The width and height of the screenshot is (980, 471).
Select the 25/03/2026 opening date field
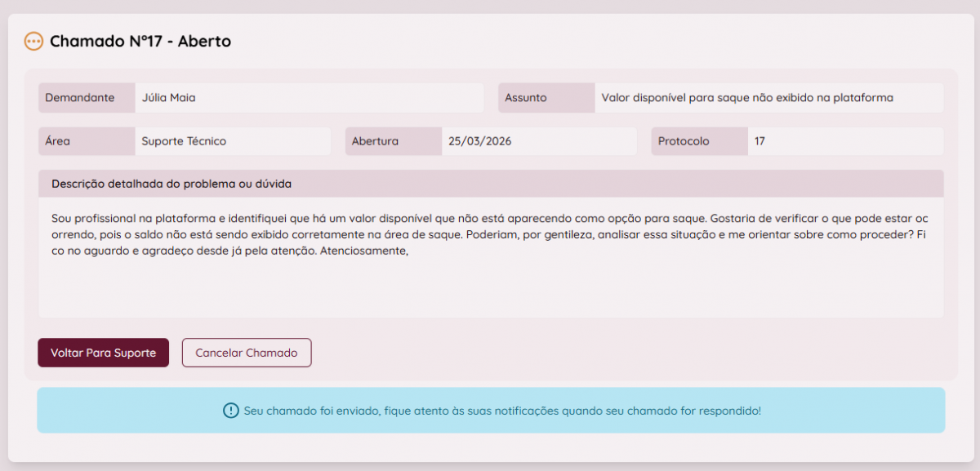[x=539, y=141]
